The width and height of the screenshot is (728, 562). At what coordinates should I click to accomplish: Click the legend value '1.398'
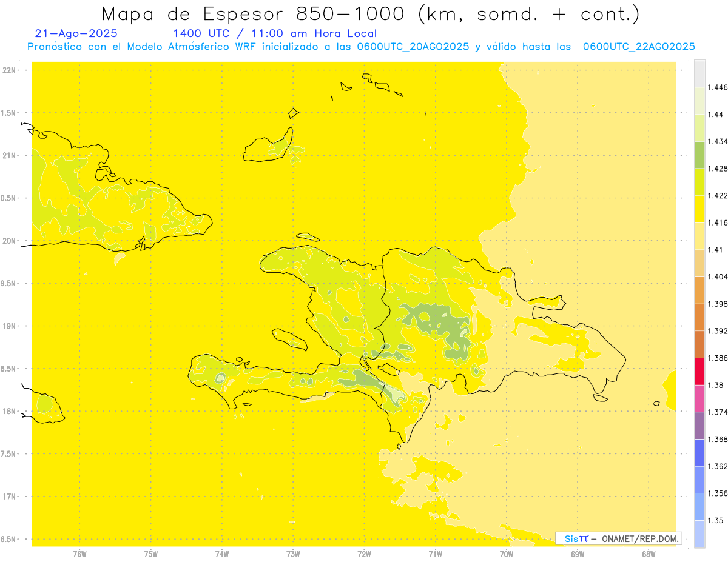click(718, 304)
